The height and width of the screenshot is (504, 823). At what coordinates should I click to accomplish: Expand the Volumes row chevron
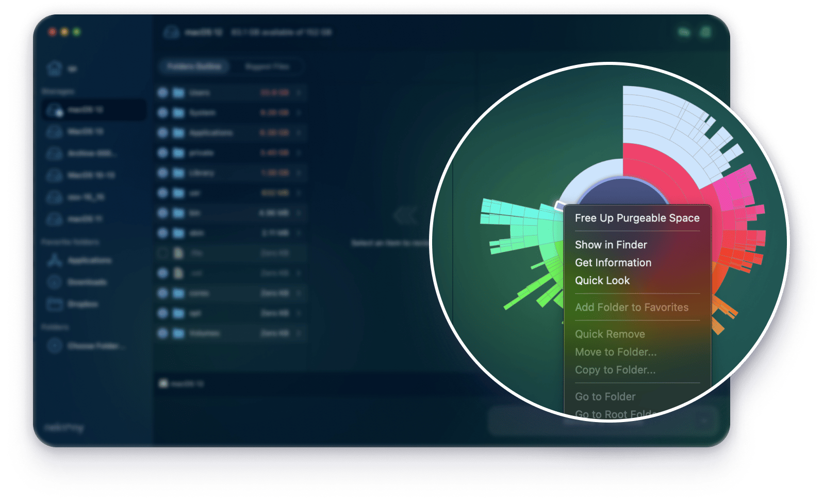[x=299, y=333]
